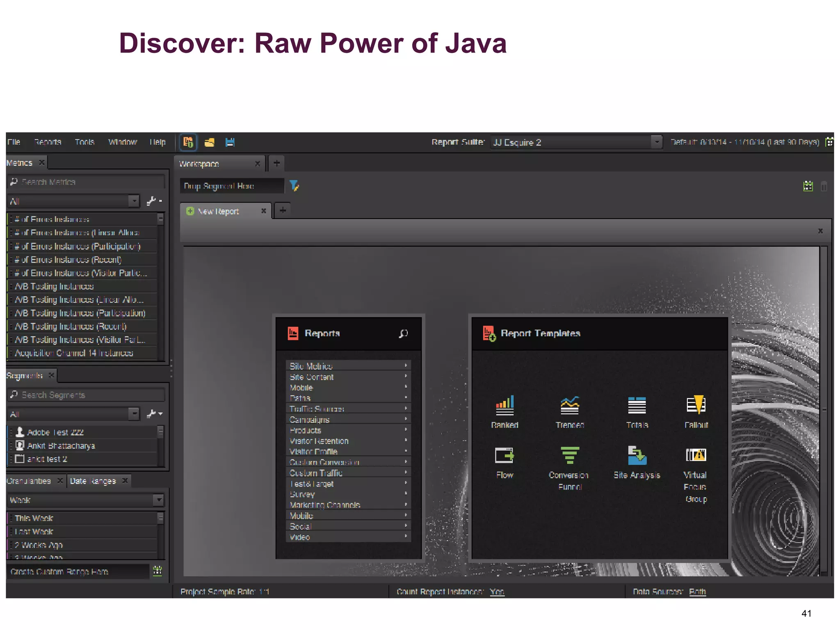Expand the Site Content reports submenu
The width and height of the screenshot is (840, 630).
click(x=349, y=377)
